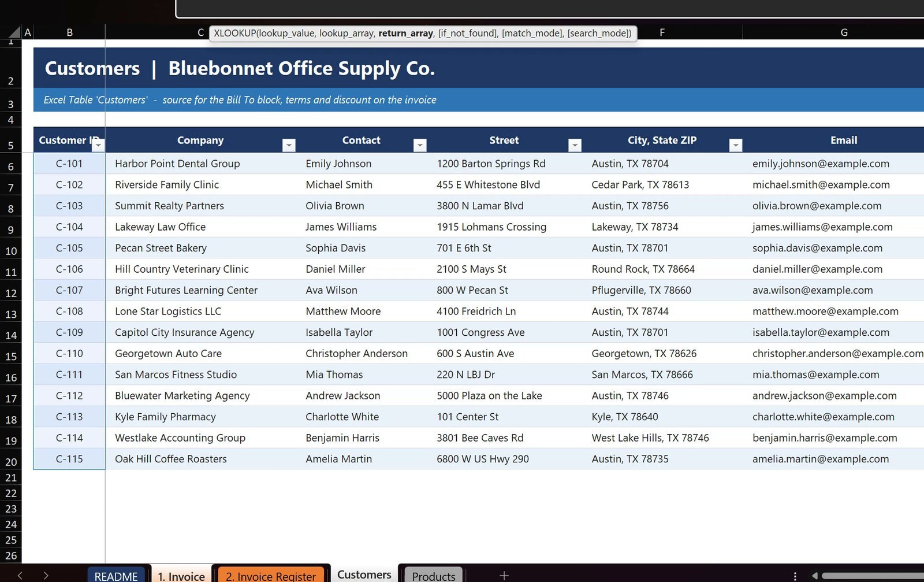
Task: Click the Select All corner triangle
Action: pos(14,32)
